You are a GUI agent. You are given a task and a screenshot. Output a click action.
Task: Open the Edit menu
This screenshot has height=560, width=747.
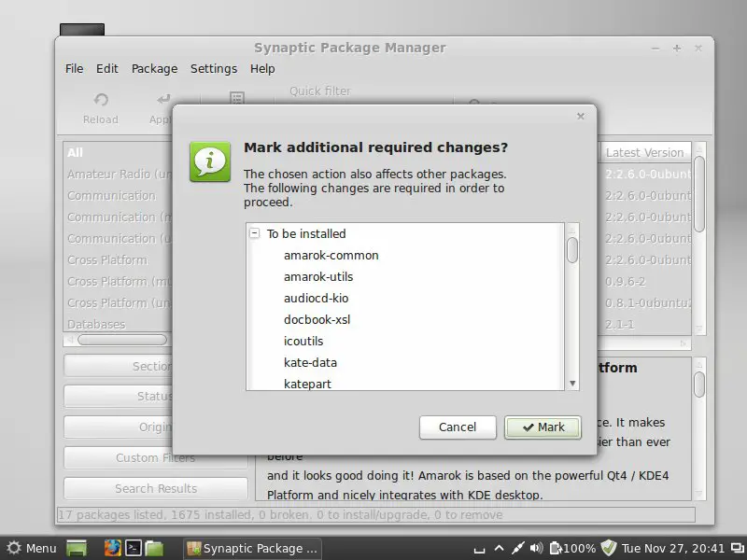click(107, 69)
